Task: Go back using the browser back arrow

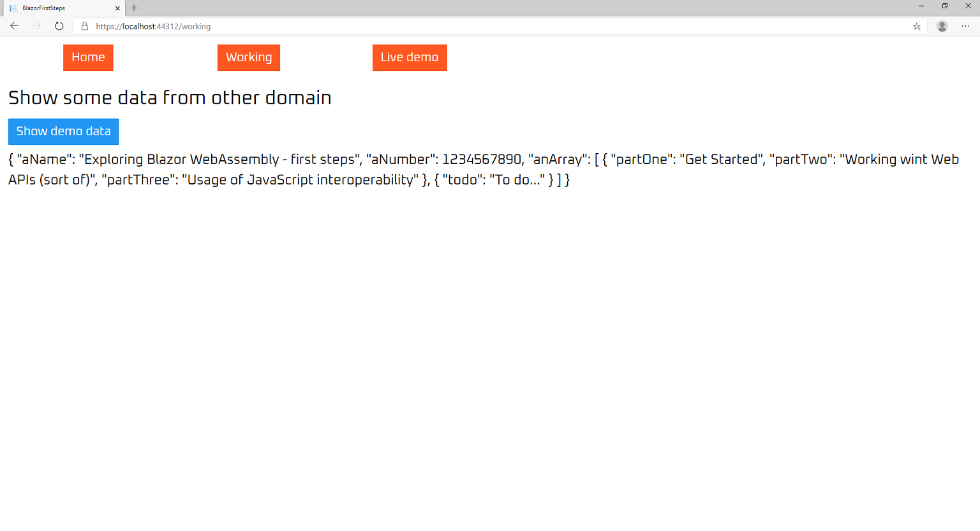Action: tap(14, 26)
